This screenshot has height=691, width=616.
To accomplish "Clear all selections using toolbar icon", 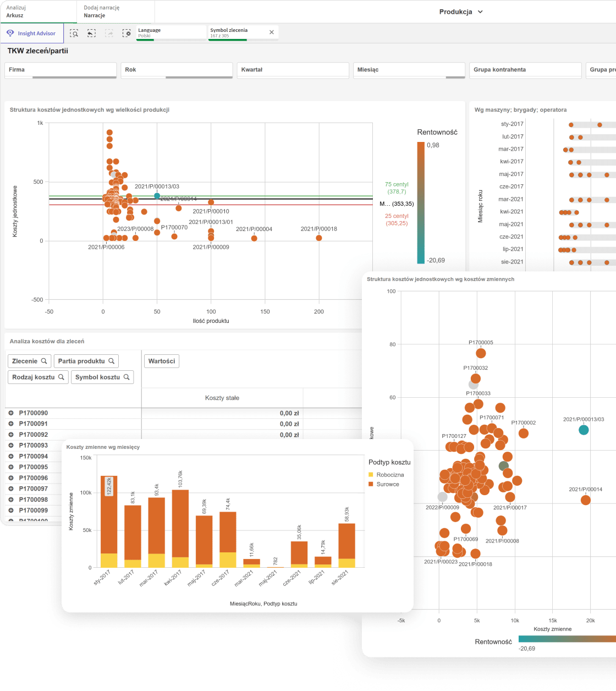I will pos(127,33).
